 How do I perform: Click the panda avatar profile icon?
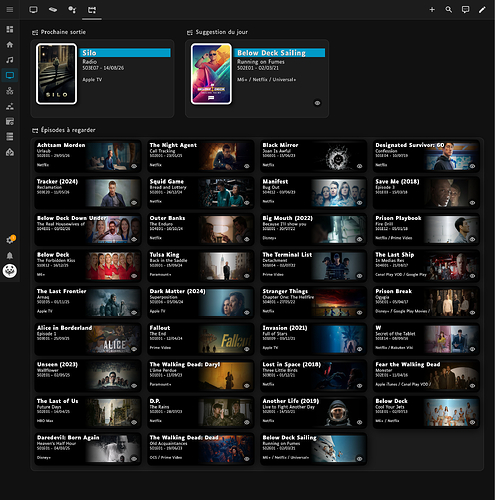10,271
